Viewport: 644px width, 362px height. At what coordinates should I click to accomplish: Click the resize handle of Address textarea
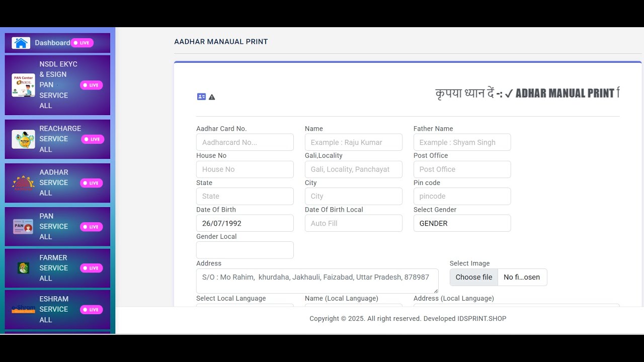pos(436,291)
